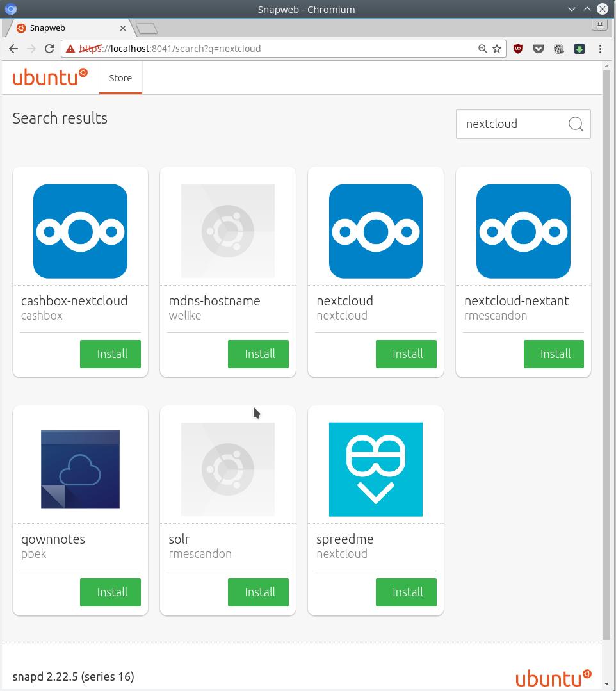
Task: Click the search magnifier icon
Action: (x=576, y=124)
